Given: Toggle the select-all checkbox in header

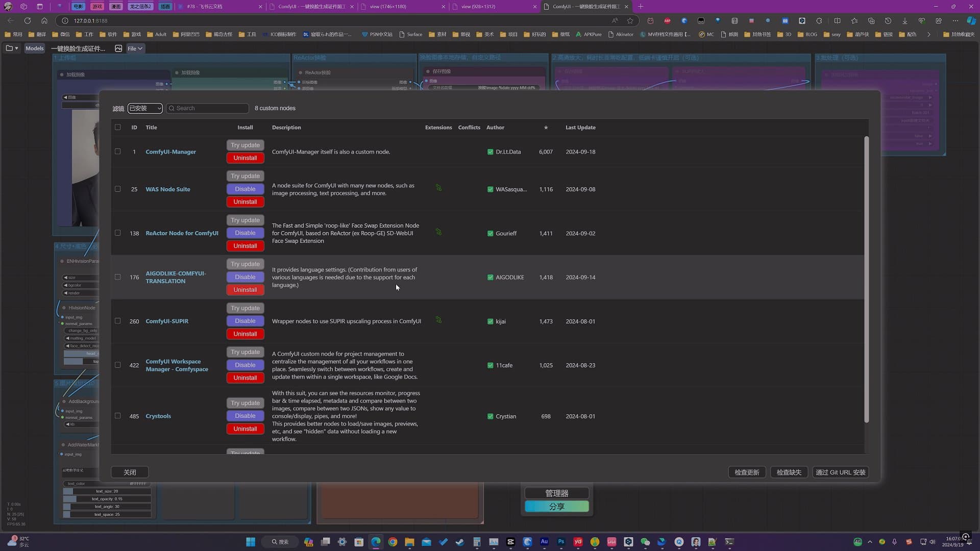Looking at the screenshot, I should click(118, 127).
